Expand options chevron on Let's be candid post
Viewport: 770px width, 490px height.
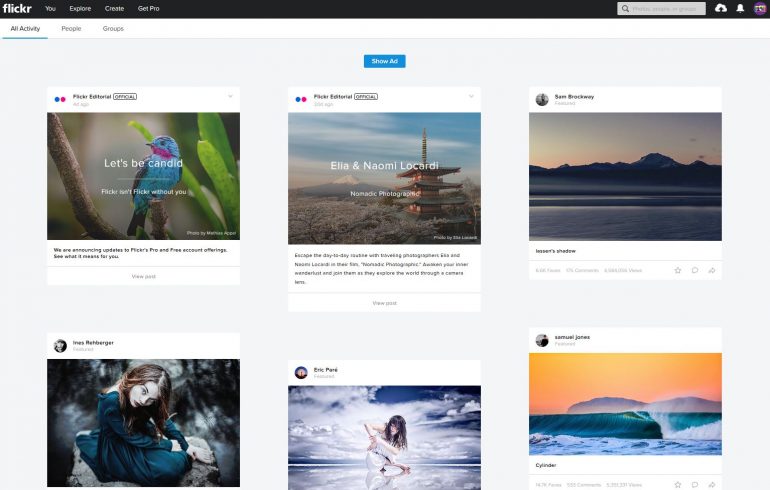[230, 96]
